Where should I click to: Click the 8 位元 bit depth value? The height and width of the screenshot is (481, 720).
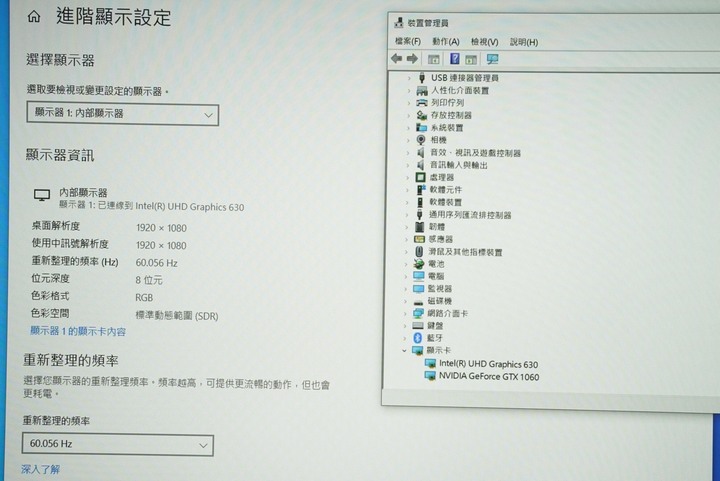(149, 280)
